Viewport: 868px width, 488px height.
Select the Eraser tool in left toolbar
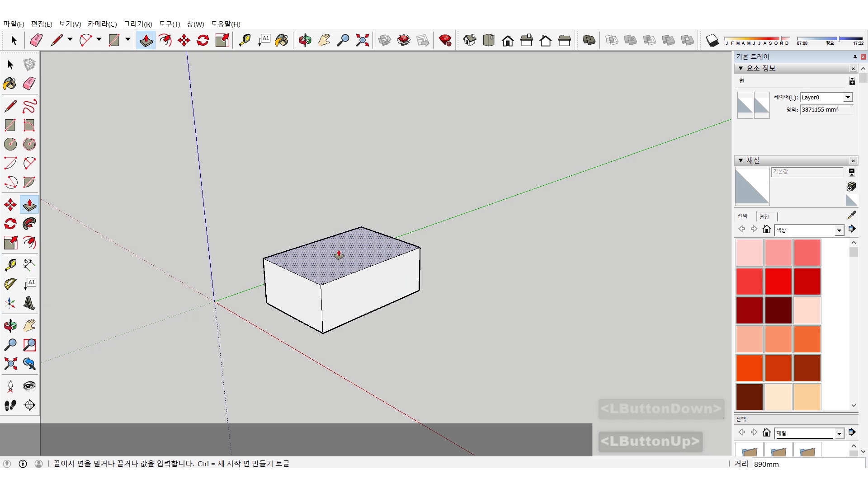tap(29, 84)
